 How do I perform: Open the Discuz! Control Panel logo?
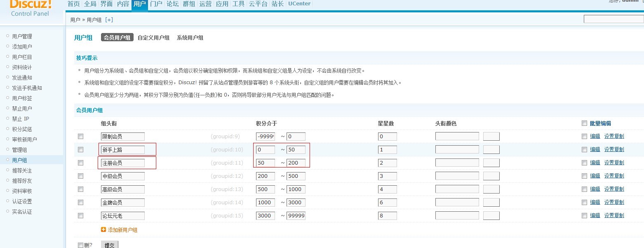(x=31, y=8)
